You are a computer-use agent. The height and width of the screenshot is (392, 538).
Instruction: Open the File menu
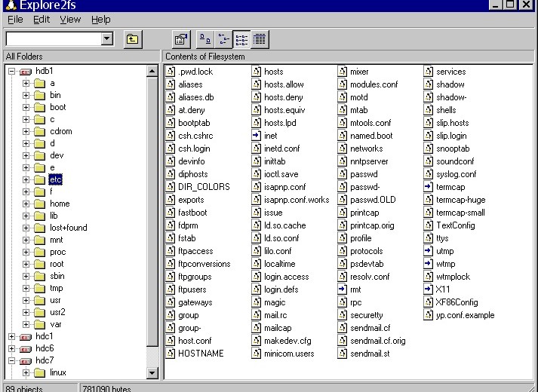[15, 20]
